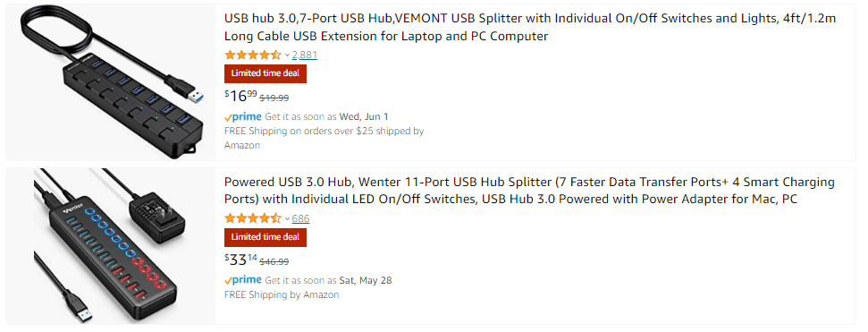Click the $16.99 price

[x=240, y=96]
